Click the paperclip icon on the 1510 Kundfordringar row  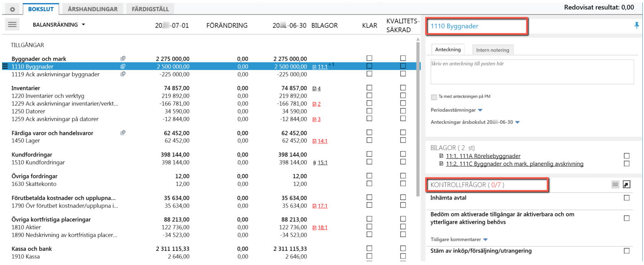tap(315, 163)
